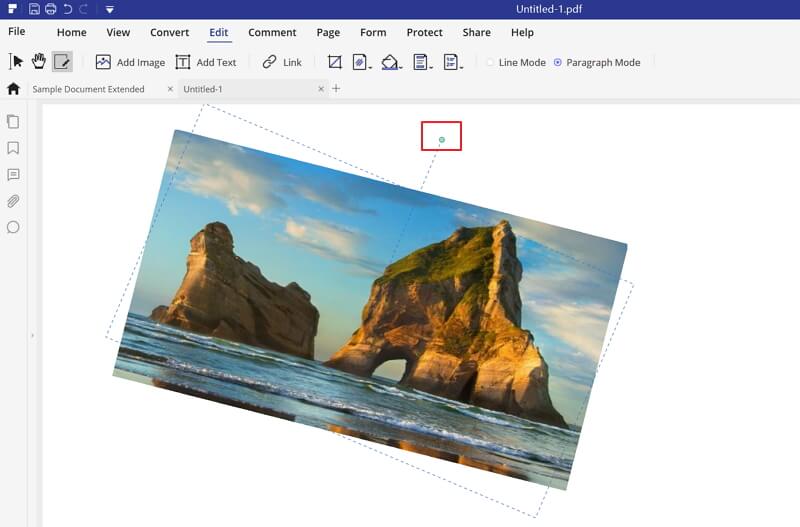This screenshot has height=527, width=800.
Task: Click the Link button
Action: [282, 62]
